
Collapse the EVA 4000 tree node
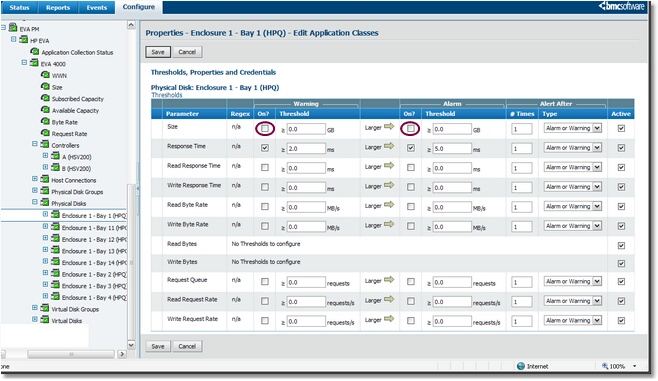click(x=24, y=63)
